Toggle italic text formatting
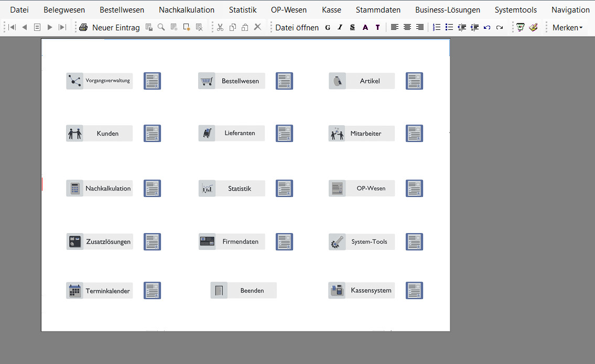Viewport: 595px width, 364px height. 340,27
